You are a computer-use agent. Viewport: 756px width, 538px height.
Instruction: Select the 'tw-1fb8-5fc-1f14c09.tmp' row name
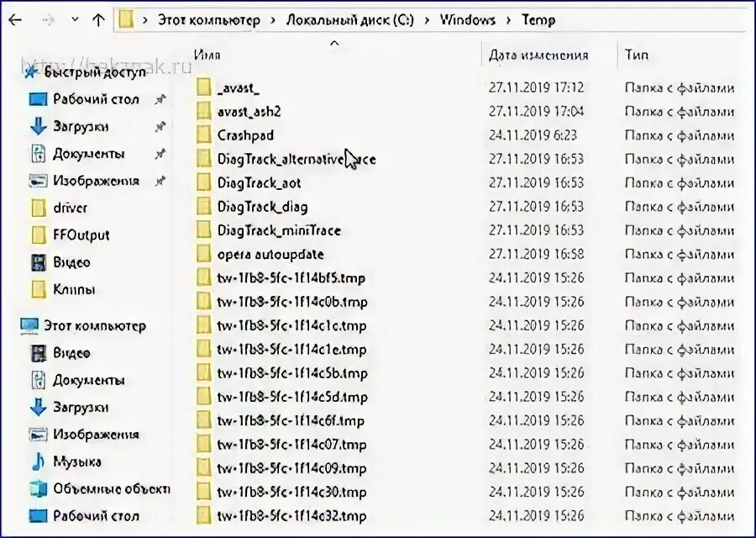[x=291, y=468]
